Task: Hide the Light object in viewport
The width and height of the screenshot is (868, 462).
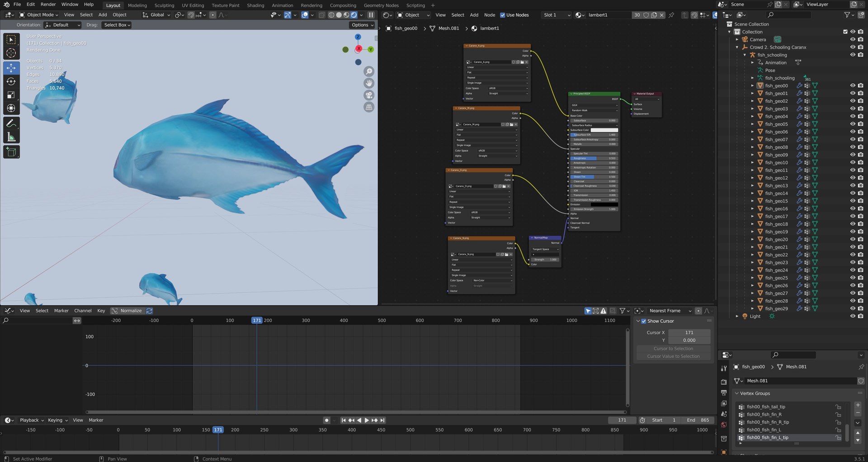Action: click(853, 316)
